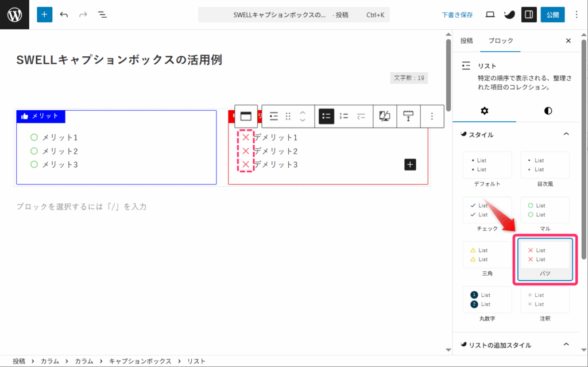The width and height of the screenshot is (588, 367).
Task: Click the 公開 publish button
Action: 552,14
